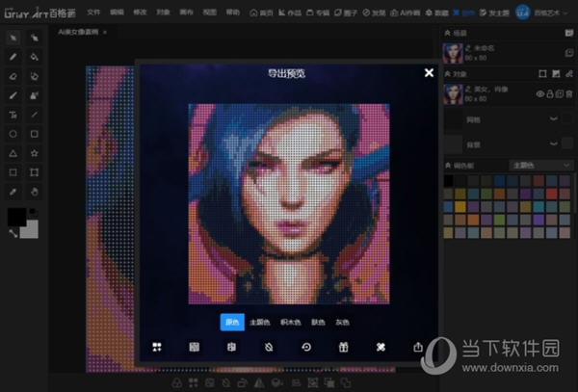Toggle the lock on the portrait object

(x=550, y=94)
